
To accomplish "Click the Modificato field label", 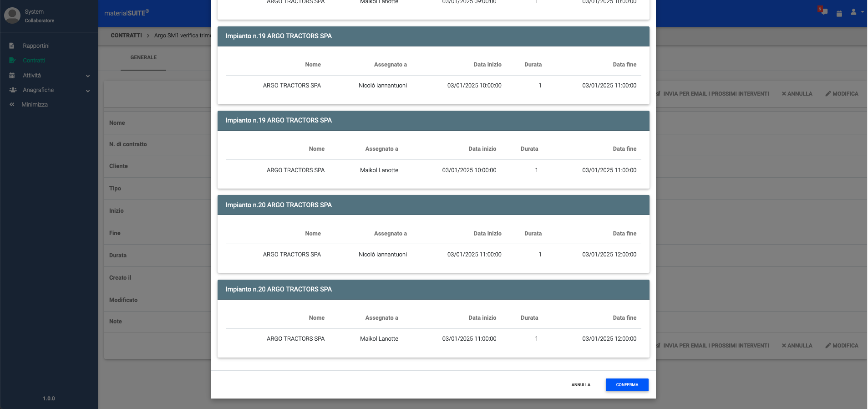I will tap(123, 300).
